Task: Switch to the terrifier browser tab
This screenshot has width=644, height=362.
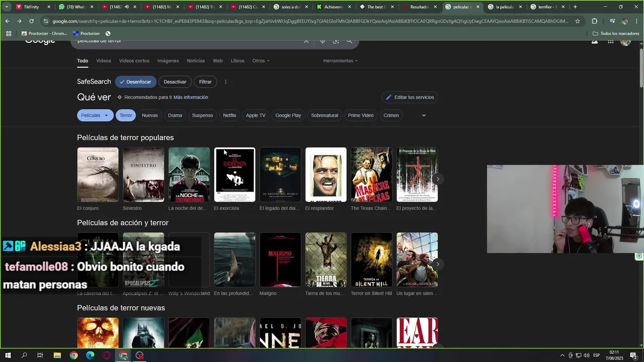Action: tap(547, 7)
